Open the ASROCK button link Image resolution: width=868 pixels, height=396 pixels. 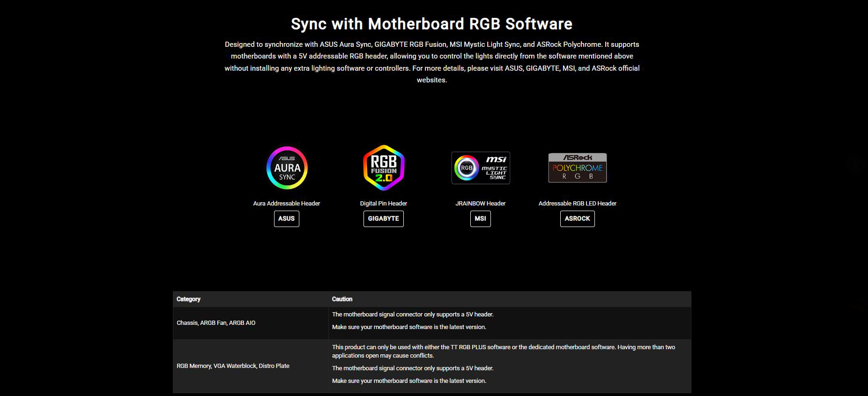578,219
